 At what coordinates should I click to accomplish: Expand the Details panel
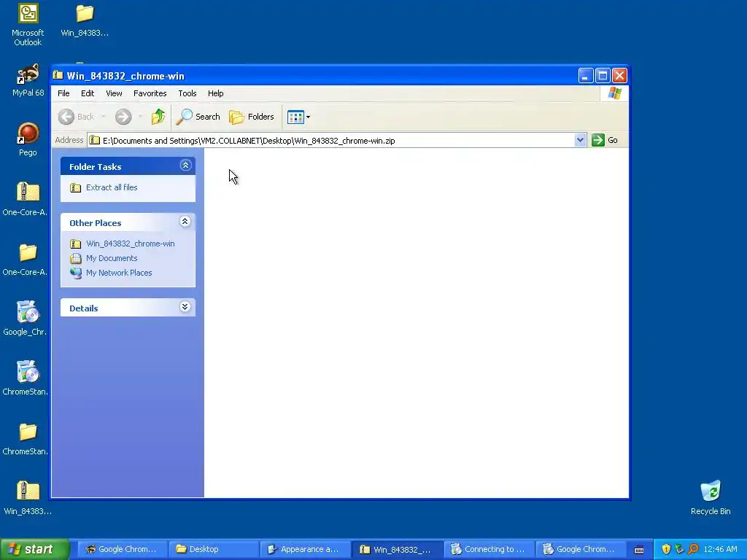tap(185, 307)
